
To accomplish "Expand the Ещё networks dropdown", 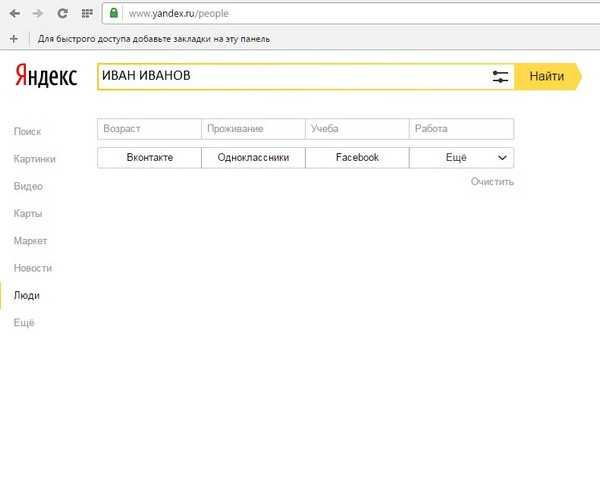I will 461,158.
